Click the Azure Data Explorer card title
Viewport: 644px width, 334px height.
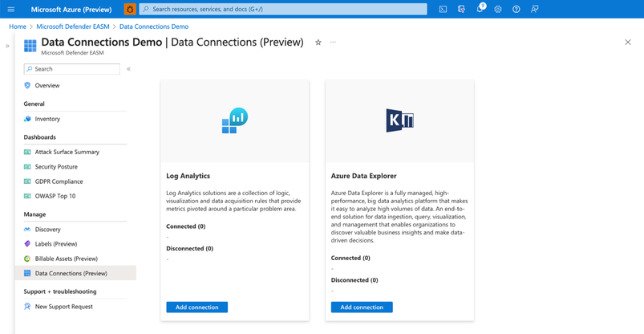click(364, 176)
